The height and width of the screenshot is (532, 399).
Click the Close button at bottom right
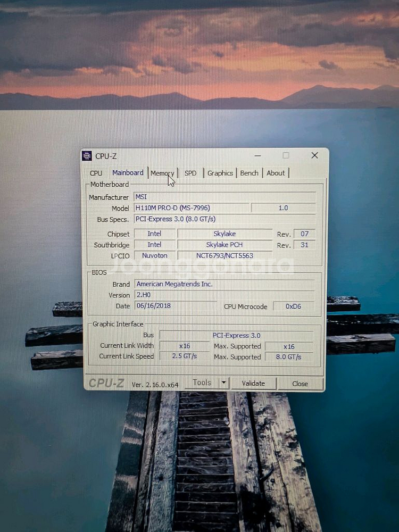coord(300,383)
